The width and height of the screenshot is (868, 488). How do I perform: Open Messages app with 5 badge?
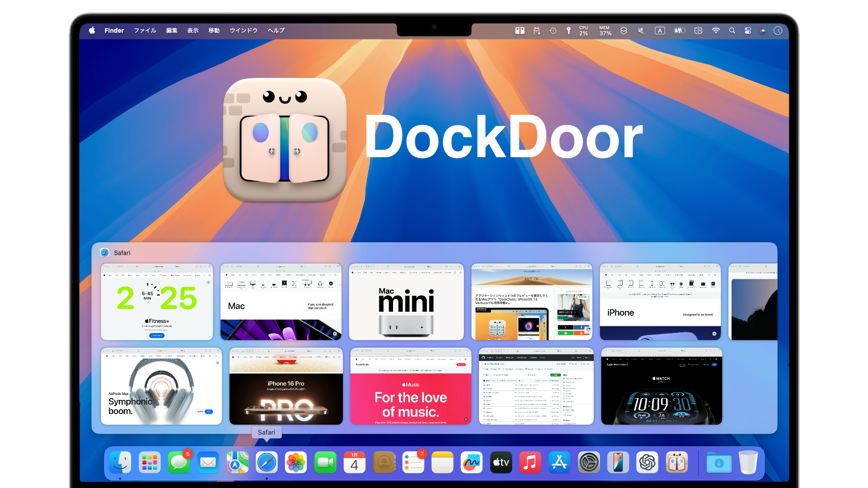(179, 463)
